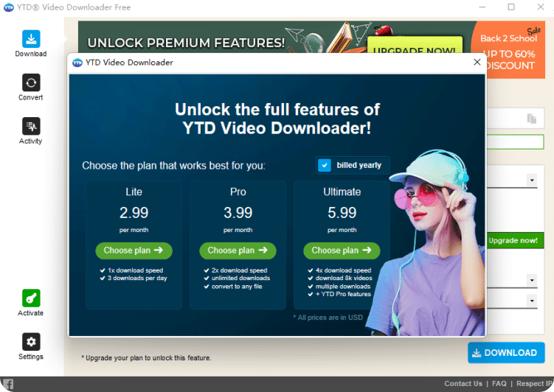
Task: Open the Facebook icon in status bar
Action: (x=7, y=384)
